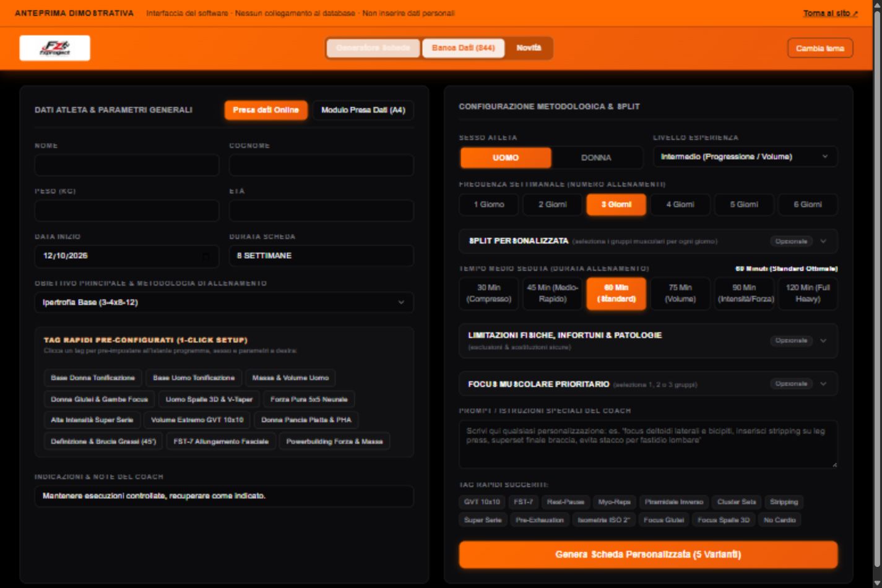Select the Peso (KG) input

pyautogui.click(x=127, y=210)
